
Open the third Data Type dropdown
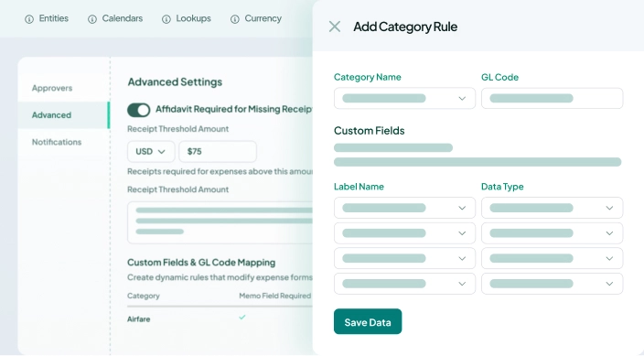[x=552, y=258]
